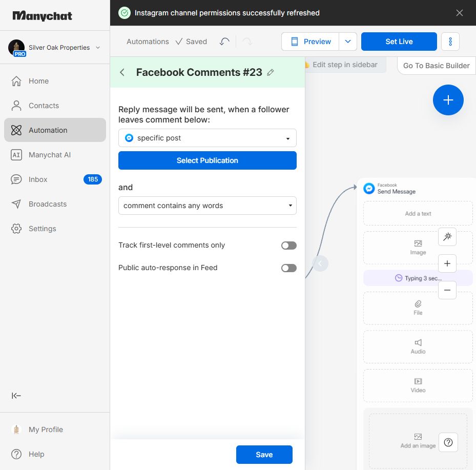Click the Inbox 185 unread badge

(x=93, y=179)
